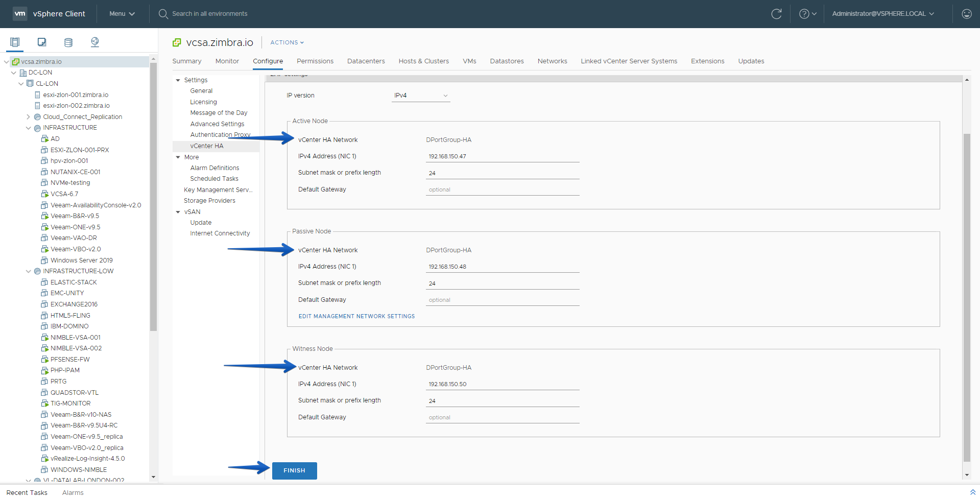Click the smiley feedback icon
Screen dimensions: 980x499
pyautogui.click(x=966, y=14)
